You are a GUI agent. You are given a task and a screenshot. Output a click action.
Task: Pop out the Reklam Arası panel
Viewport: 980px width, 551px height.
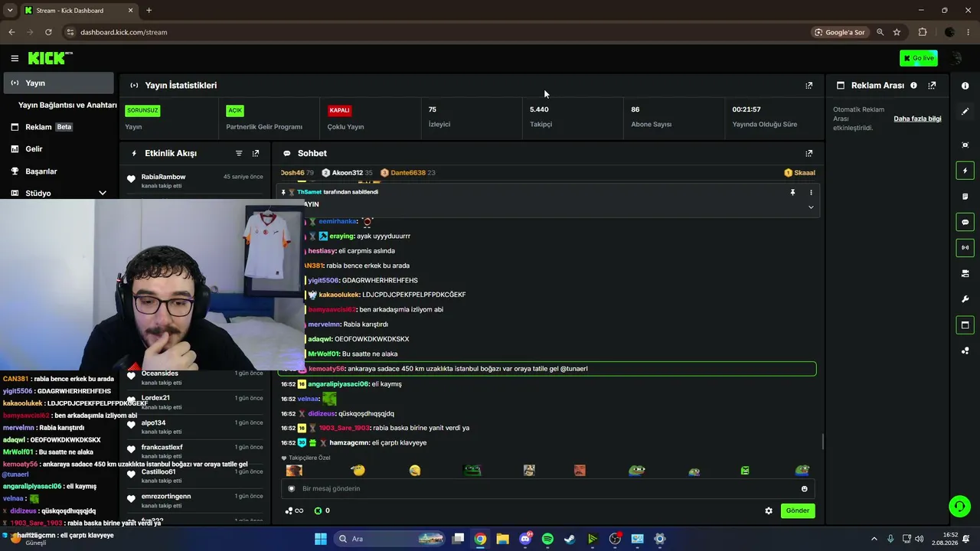click(x=932, y=86)
